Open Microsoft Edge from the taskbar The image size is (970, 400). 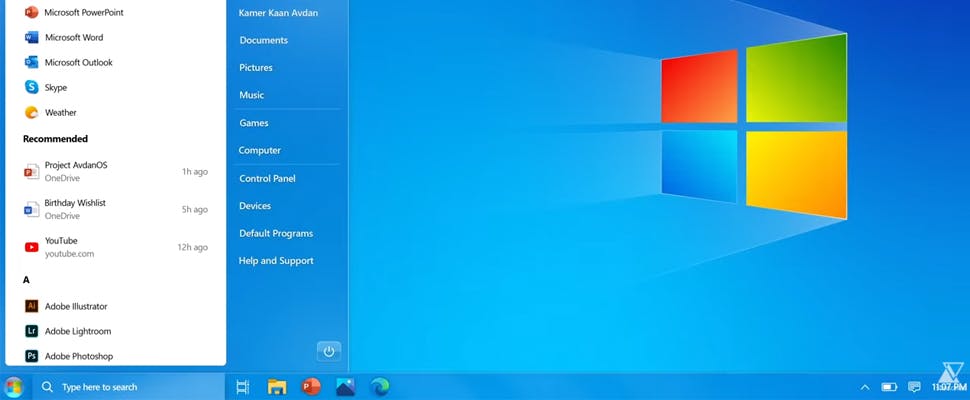[x=380, y=387]
